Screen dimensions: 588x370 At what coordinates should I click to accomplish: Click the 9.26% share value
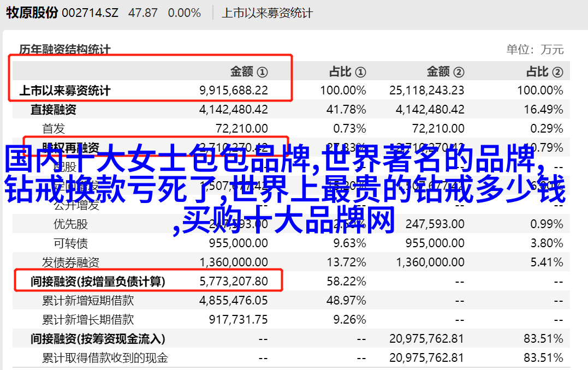point(349,320)
